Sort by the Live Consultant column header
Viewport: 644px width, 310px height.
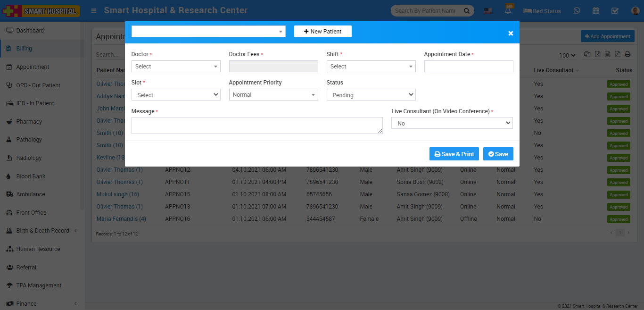coord(556,70)
